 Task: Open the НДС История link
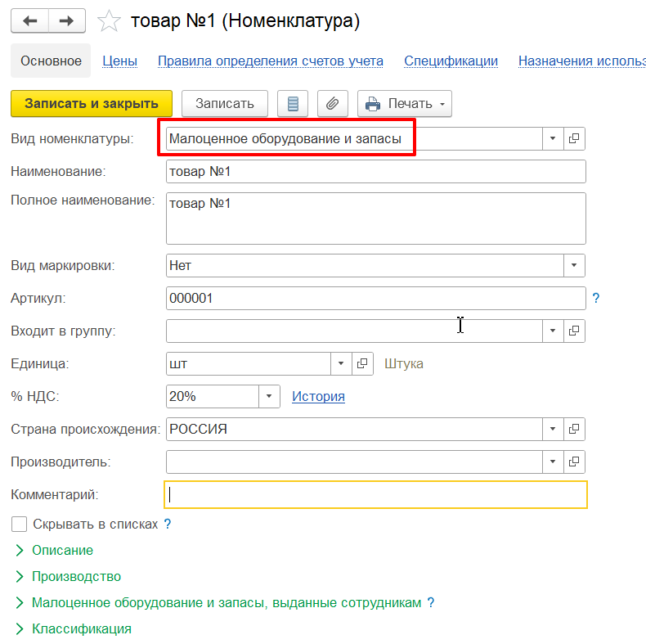coord(318,396)
